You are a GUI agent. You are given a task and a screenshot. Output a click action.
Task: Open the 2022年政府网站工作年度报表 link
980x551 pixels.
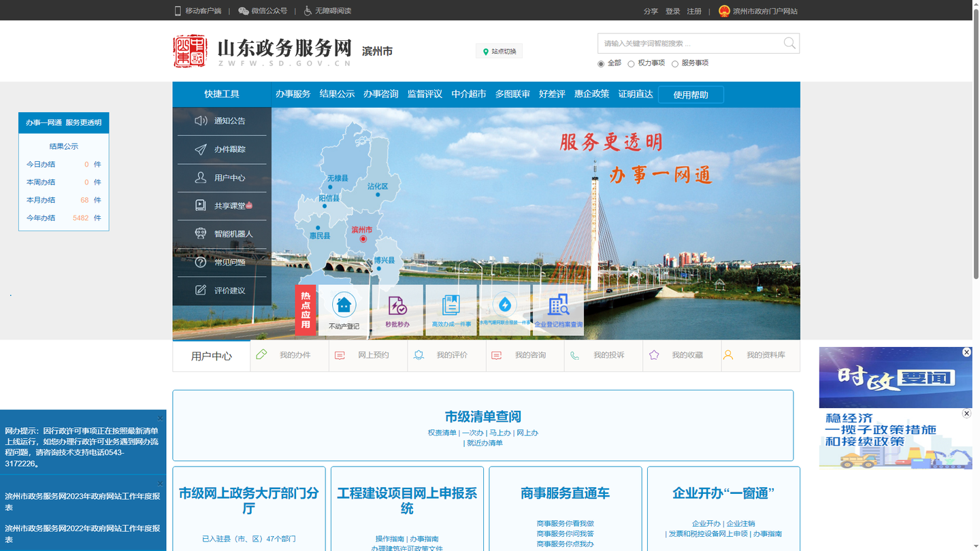82,533
